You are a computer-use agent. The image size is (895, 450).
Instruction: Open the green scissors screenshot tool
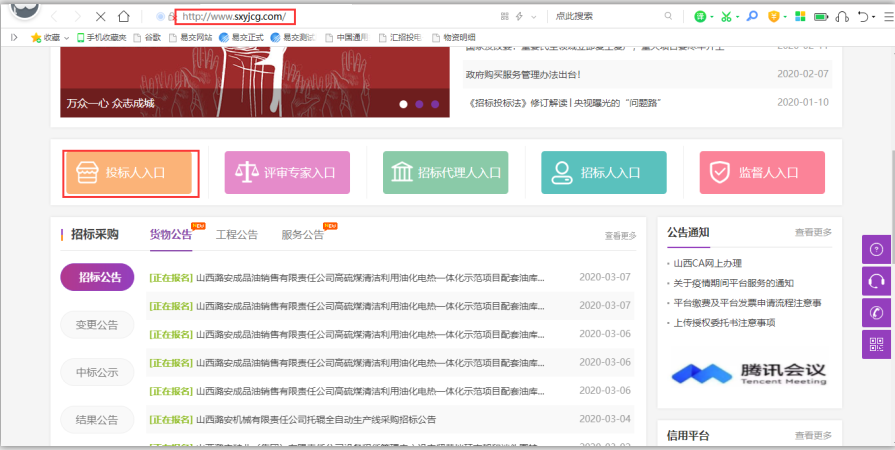[x=726, y=17]
